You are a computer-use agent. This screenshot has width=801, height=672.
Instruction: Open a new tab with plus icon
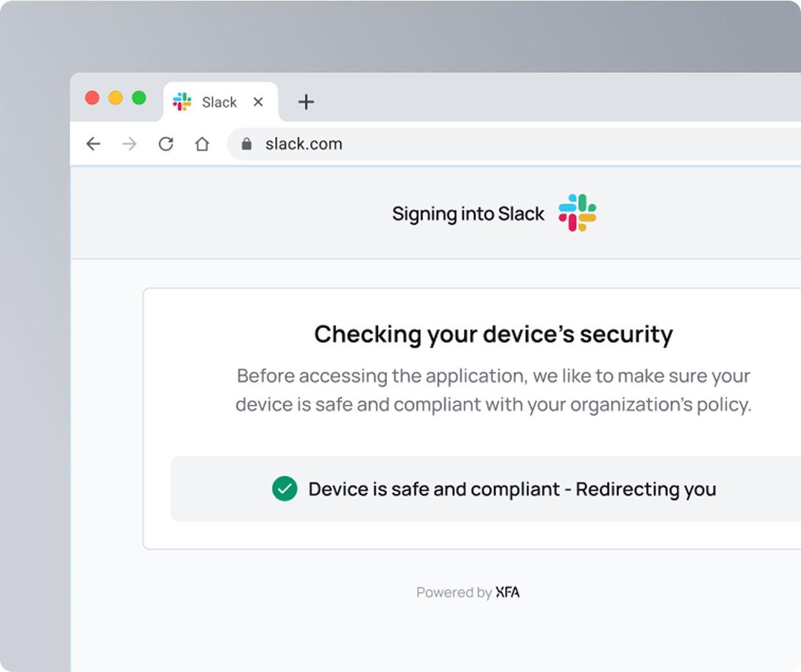pyautogui.click(x=306, y=101)
